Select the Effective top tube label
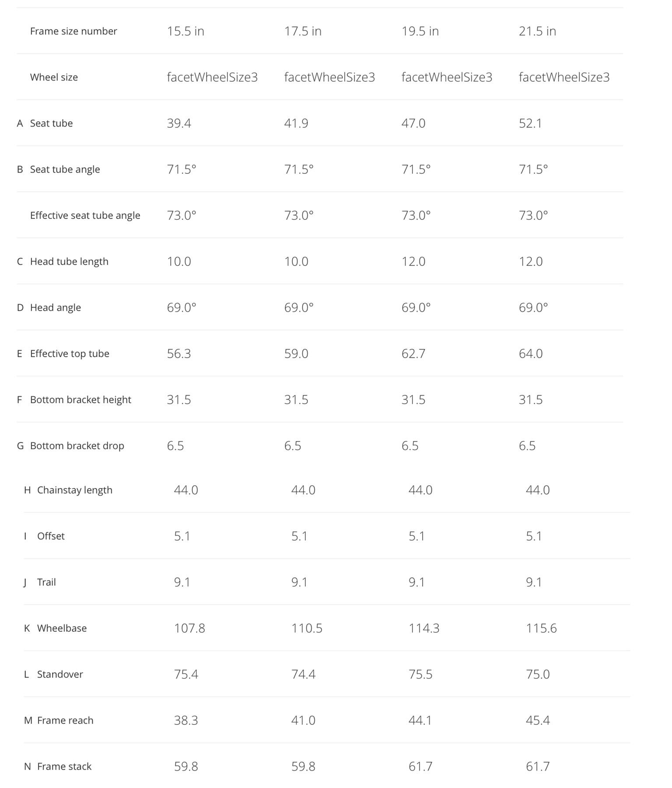 70,354
